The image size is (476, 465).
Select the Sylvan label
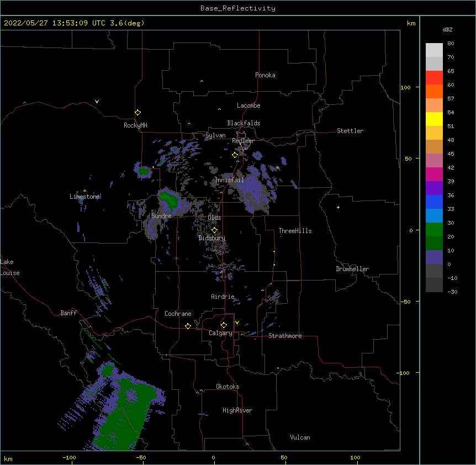[215, 135]
